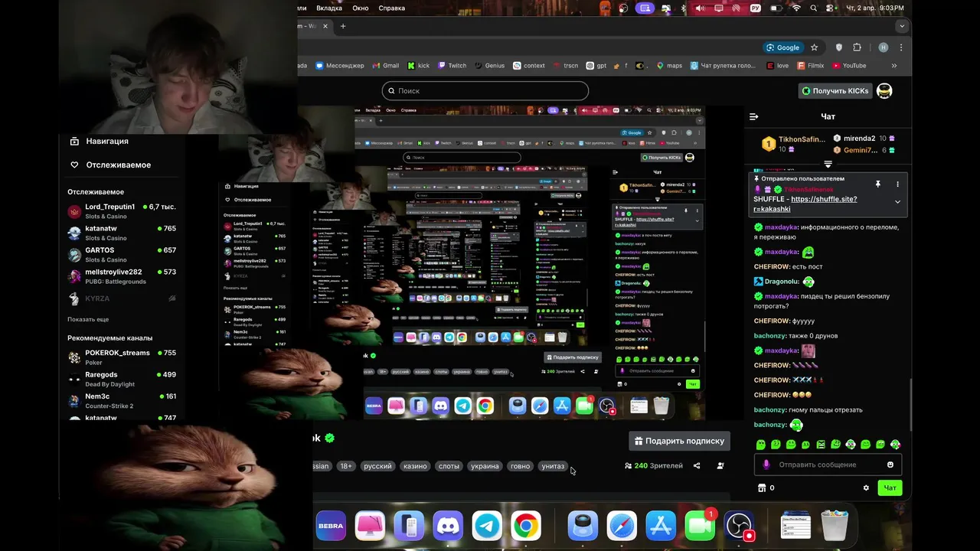This screenshot has width=980, height=551.
Task: Open the KICKs shop icon below the chat input
Action: (762, 487)
